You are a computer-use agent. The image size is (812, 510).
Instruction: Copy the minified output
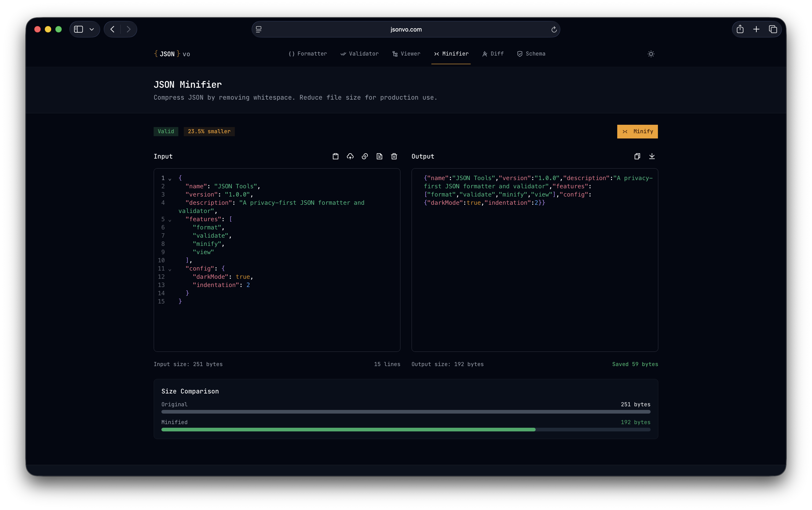[x=637, y=156]
